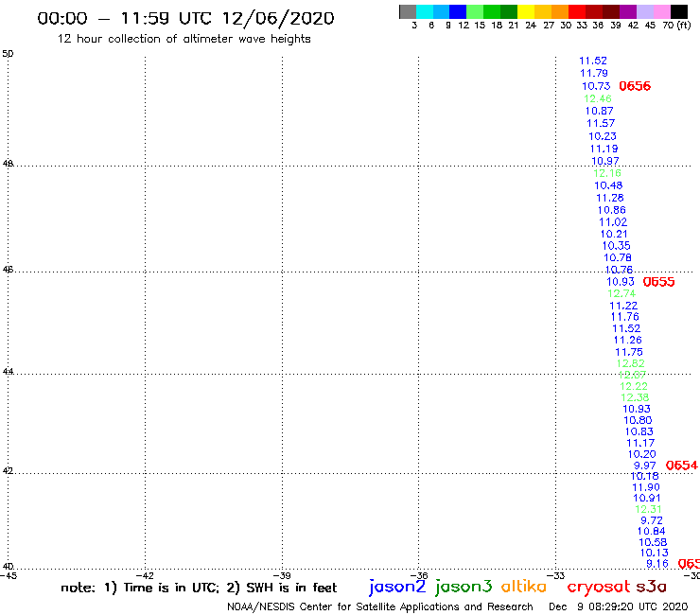Click the wave height value 11.22
This screenshot has width=700, height=615.
click(x=623, y=306)
